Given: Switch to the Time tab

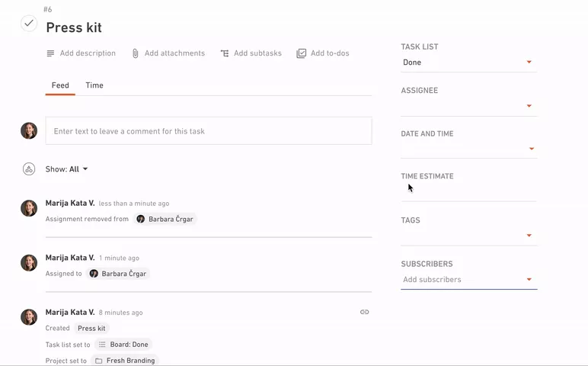Looking at the screenshot, I should click(x=94, y=85).
